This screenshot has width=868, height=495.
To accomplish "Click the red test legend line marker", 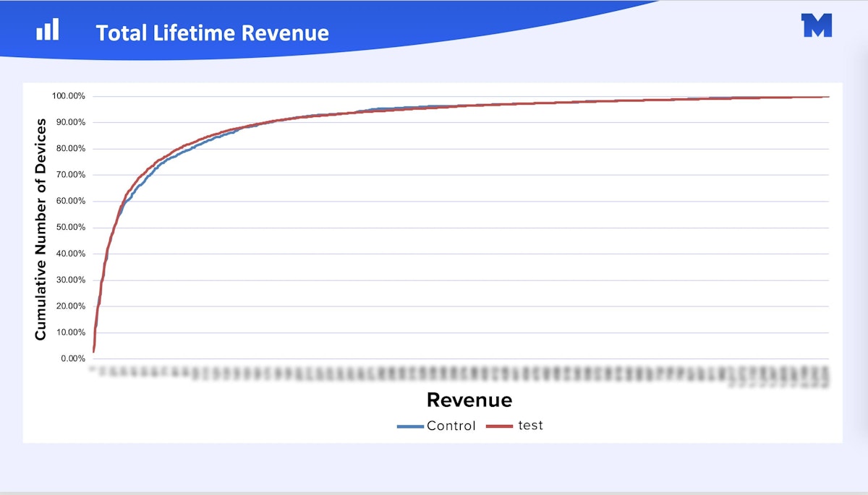I will click(x=498, y=426).
